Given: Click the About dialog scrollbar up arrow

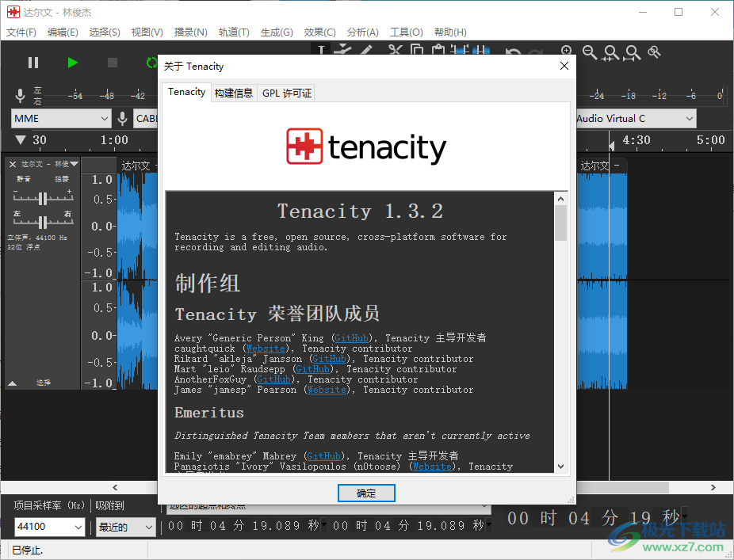Looking at the screenshot, I should tap(560, 199).
